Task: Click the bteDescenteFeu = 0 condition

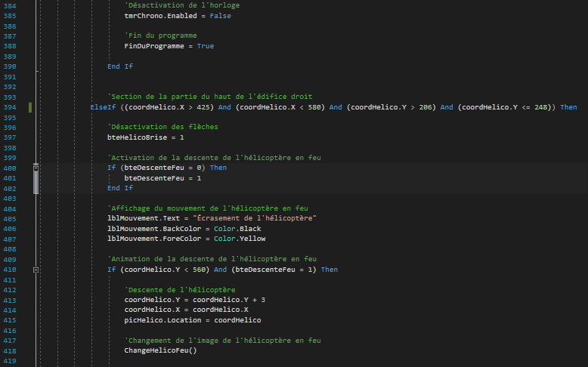Action: pyautogui.click(x=162, y=168)
